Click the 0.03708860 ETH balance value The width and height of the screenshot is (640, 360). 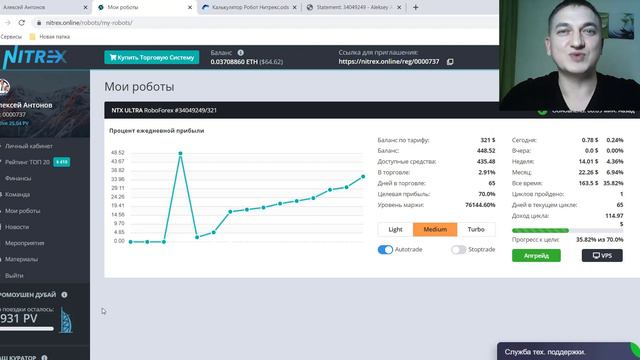click(x=234, y=62)
